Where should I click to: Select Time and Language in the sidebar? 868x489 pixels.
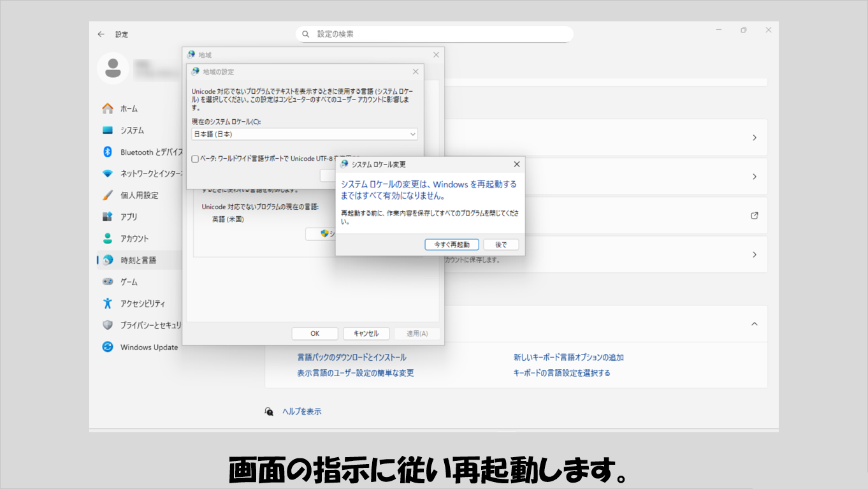click(x=138, y=260)
